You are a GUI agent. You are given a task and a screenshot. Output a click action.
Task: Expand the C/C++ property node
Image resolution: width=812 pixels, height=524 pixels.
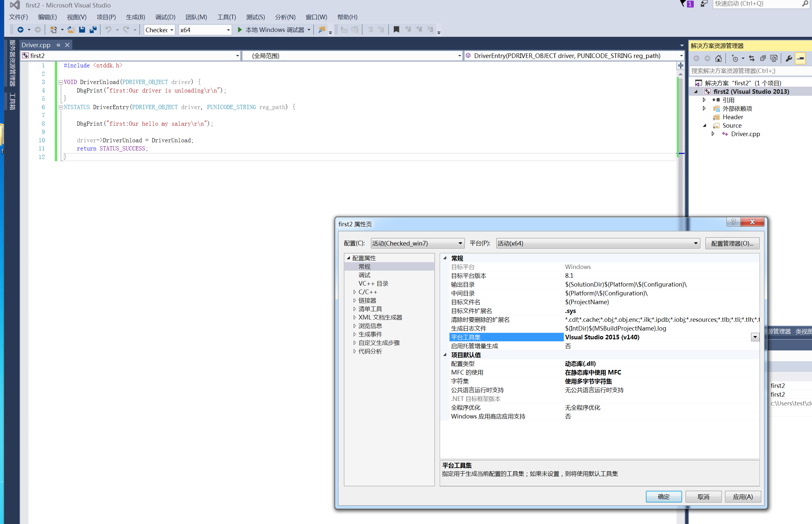click(x=355, y=292)
